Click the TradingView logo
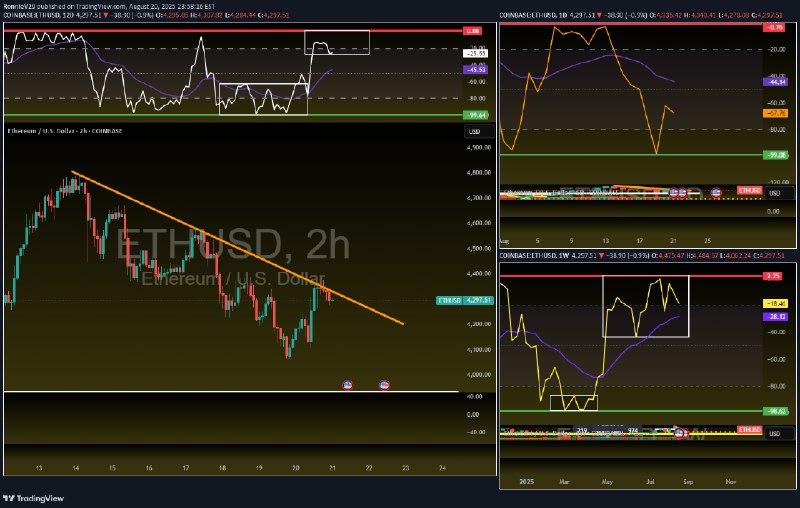 pyautogui.click(x=34, y=498)
